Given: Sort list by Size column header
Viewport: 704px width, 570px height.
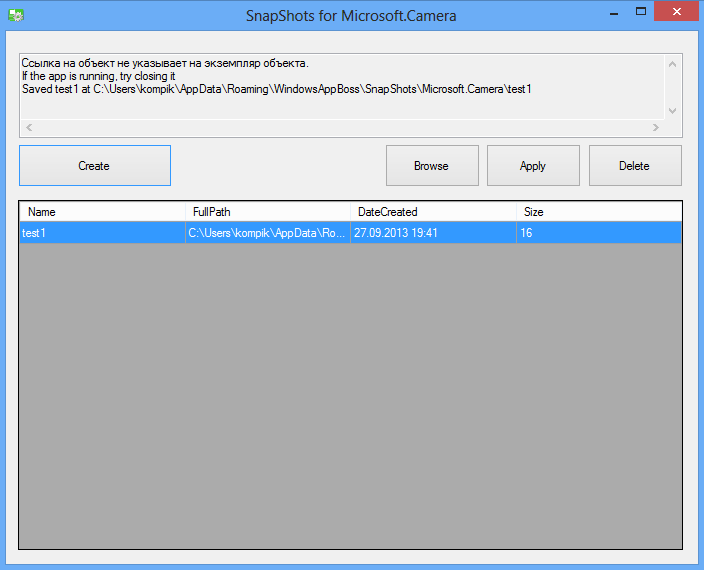Looking at the screenshot, I should [x=599, y=212].
